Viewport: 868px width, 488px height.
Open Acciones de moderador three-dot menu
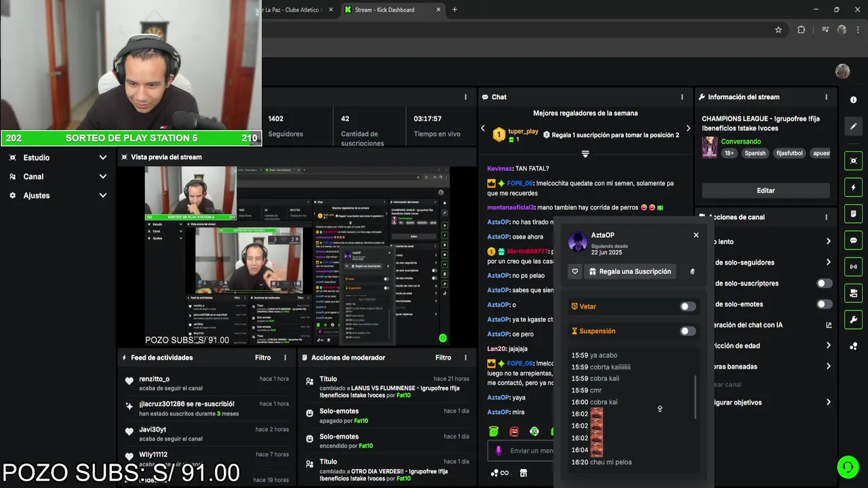465,357
